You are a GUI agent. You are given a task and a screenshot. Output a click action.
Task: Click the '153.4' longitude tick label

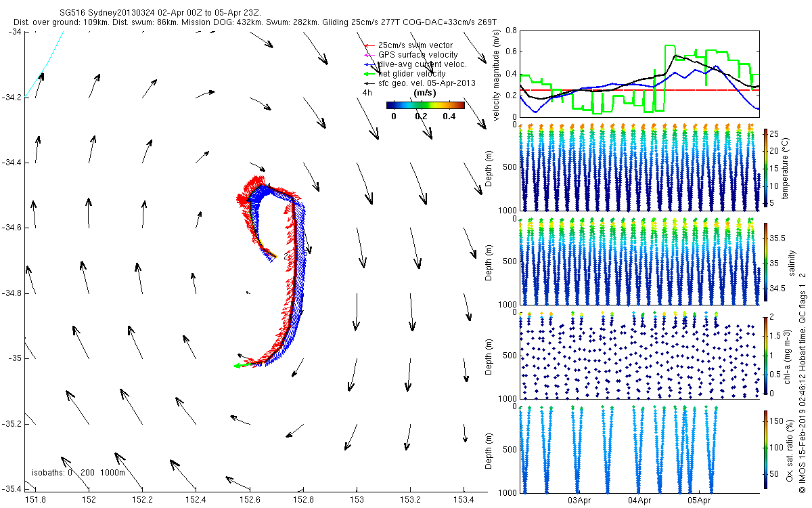coord(463,499)
